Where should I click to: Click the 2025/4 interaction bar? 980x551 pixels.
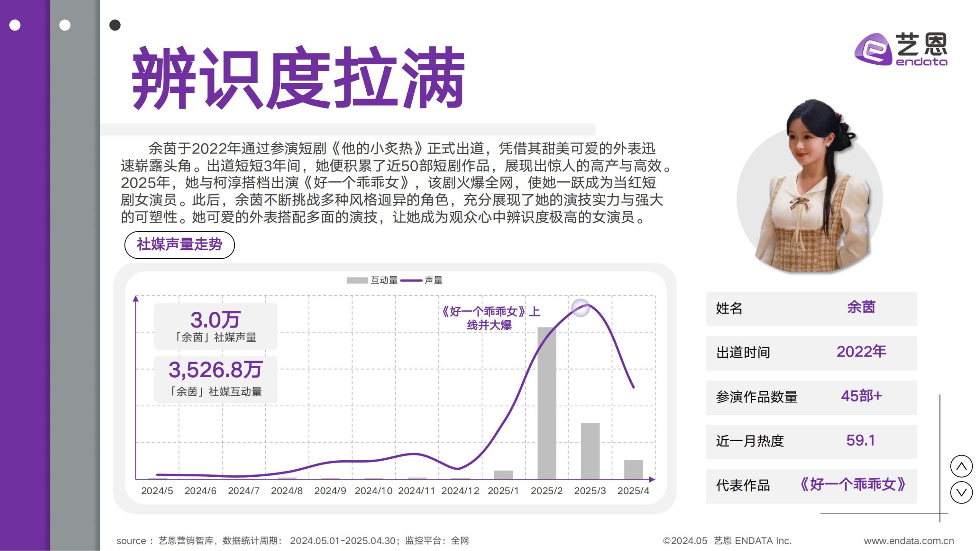(x=634, y=469)
